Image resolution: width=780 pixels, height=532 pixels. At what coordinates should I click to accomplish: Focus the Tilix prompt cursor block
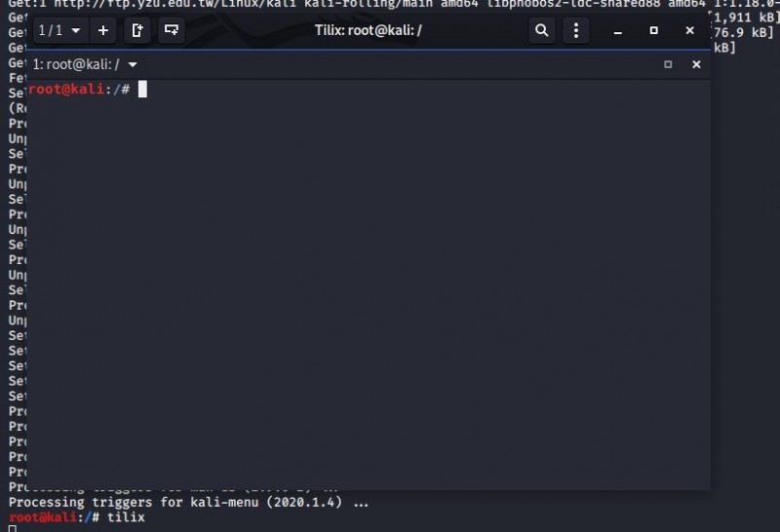[142, 89]
